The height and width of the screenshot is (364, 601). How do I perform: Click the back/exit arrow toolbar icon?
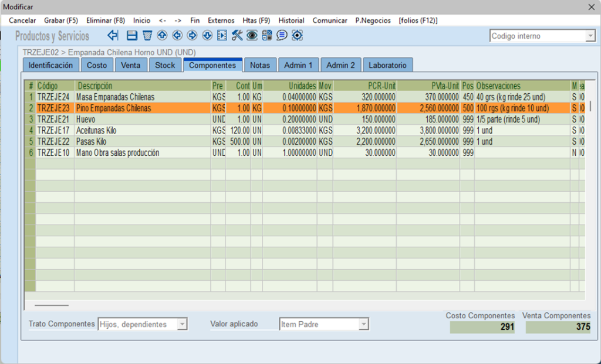113,36
